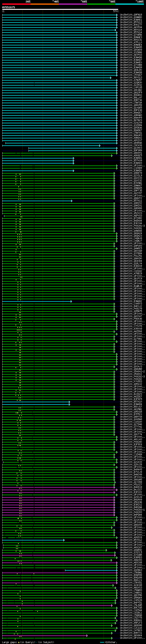Click the green ~80% identity color segment
Image resolution: width=146 pixels, height=644 pixels.
(101, 4)
